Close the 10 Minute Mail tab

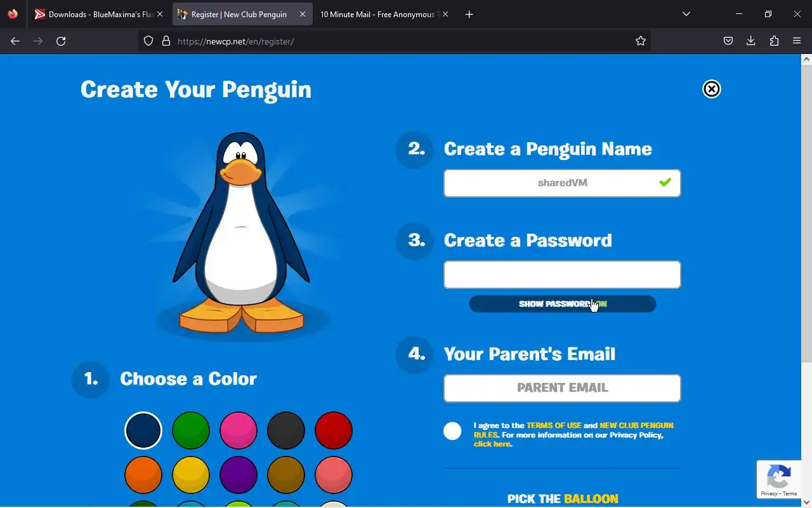coord(445,14)
